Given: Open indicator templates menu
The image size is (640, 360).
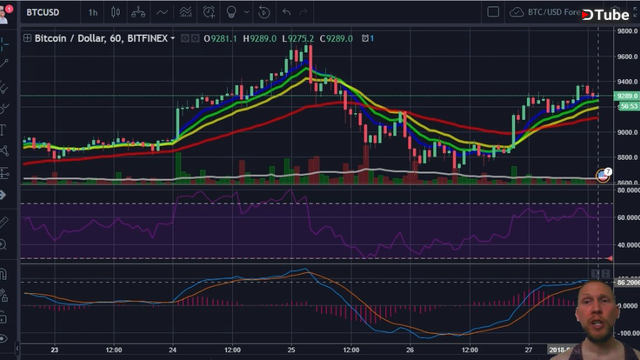Looking at the screenshot, I should tap(186, 12).
